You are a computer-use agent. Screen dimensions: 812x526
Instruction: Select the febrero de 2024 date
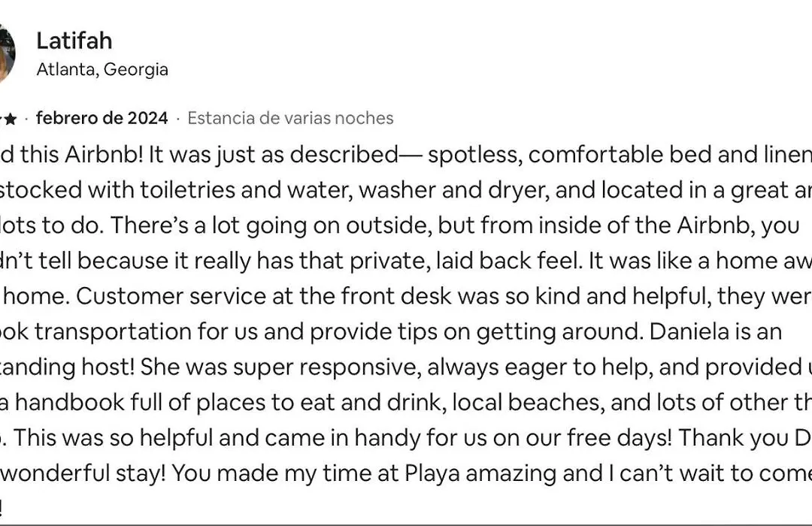pyautogui.click(x=102, y=118)
